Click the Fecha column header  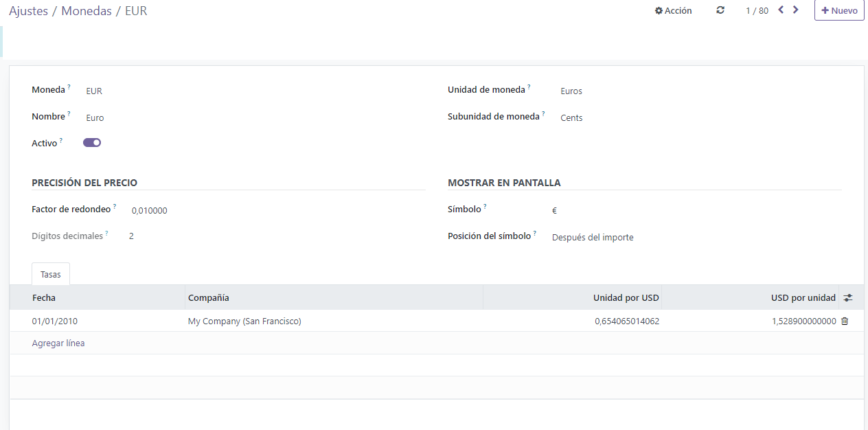[x=44, y=297]
